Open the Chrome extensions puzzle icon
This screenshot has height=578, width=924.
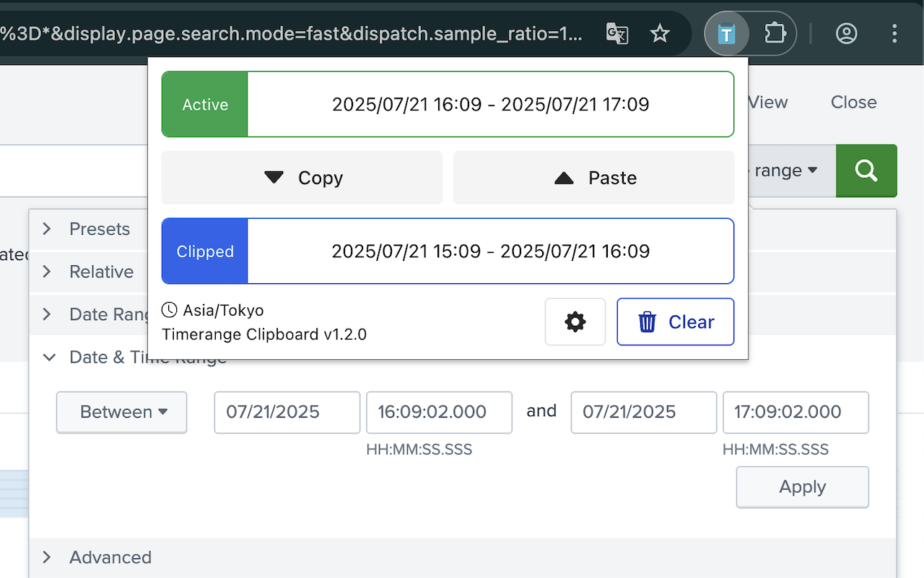pyautogui.click(x=775, y=33)
